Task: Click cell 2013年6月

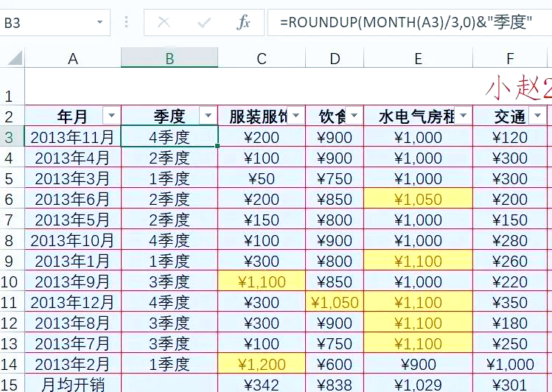Action: [x=73, y=198]
